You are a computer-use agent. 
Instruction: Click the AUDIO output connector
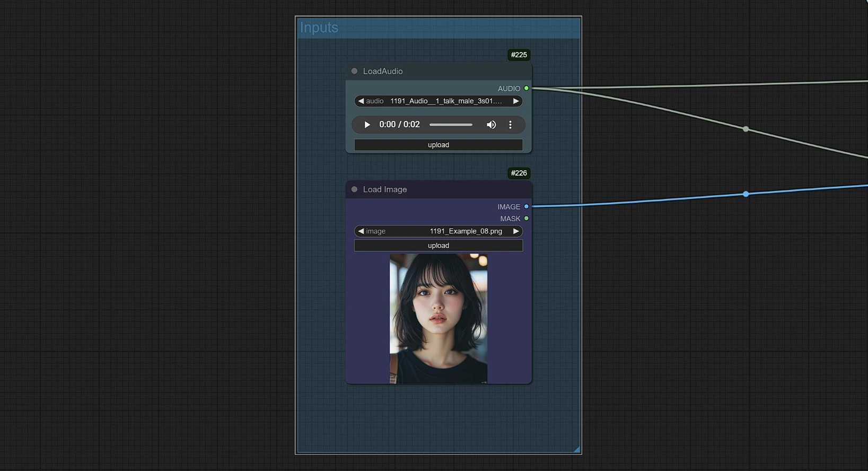click(x=526, y=88)
